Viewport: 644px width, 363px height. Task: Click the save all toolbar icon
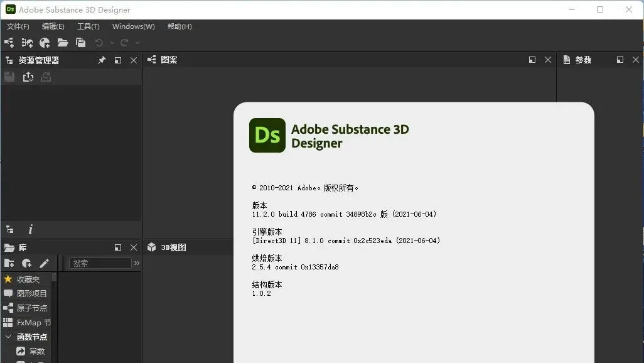coord(80,42)
